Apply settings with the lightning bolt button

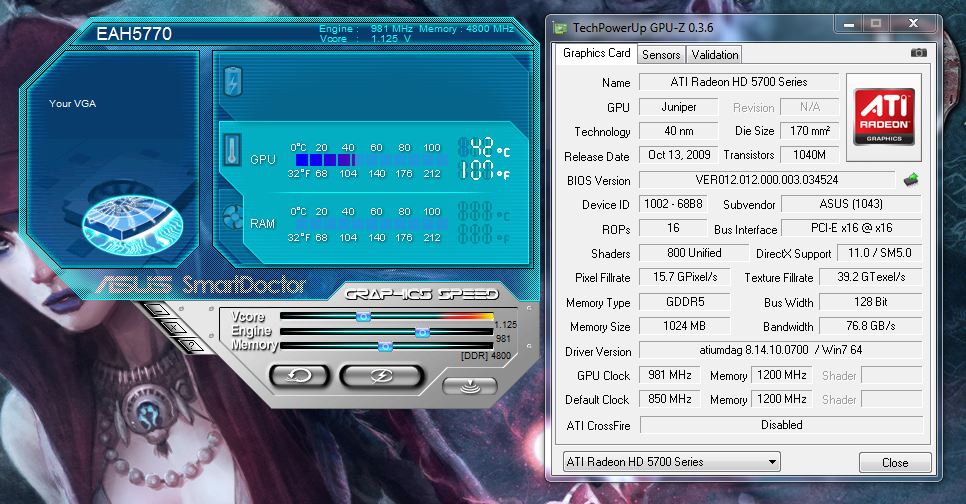coord(381,375)
